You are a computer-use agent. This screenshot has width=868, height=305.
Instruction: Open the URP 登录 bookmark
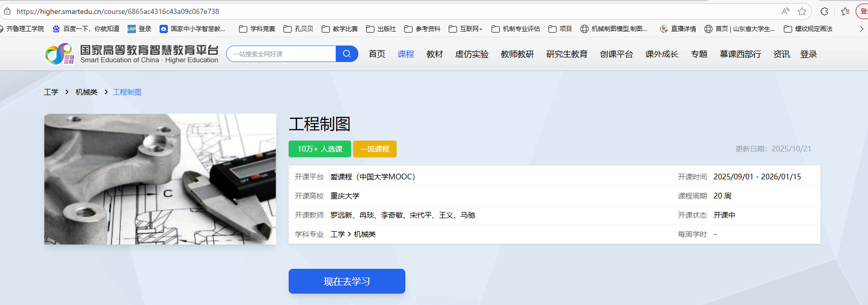pos(139,29)
